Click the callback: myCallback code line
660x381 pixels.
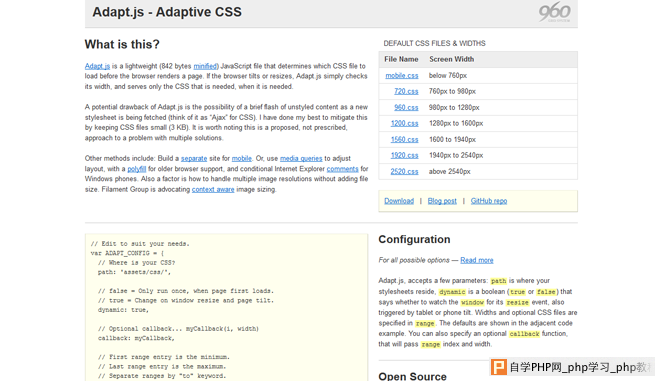136,338
